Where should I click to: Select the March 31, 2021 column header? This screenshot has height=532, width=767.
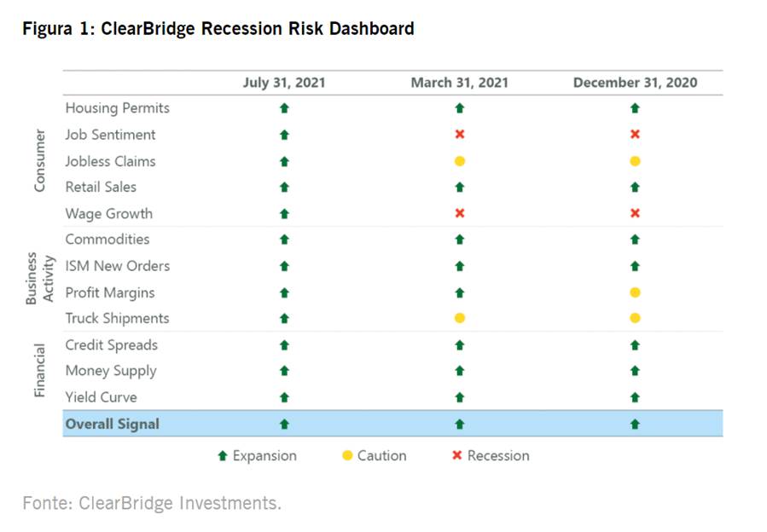tap(460, 83)
